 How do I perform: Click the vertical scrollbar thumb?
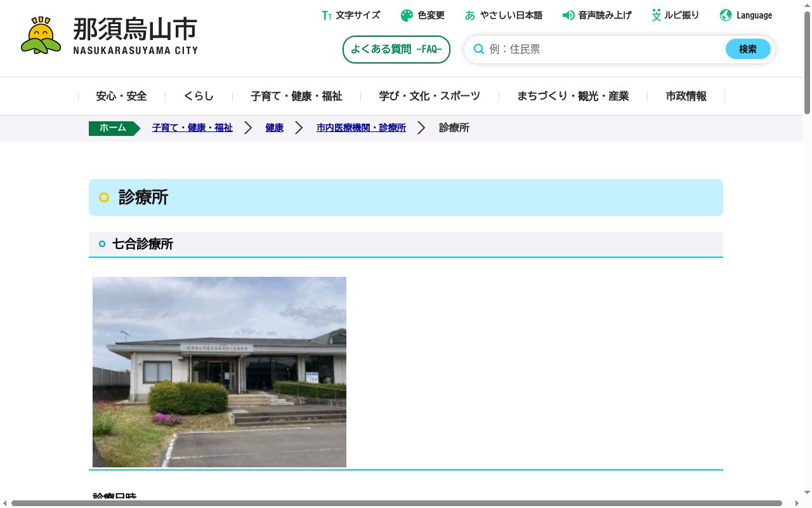(x=807, y=62)
